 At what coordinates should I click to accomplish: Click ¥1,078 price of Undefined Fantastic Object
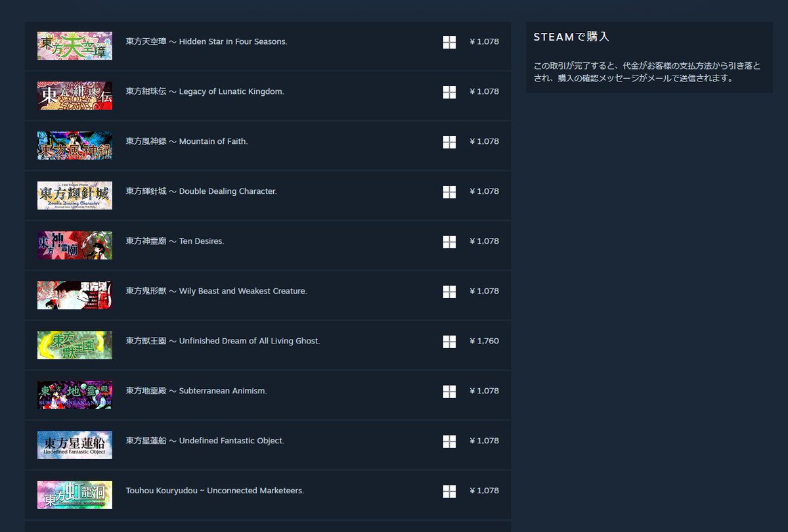pyautogui.click(x=484, y=441)
